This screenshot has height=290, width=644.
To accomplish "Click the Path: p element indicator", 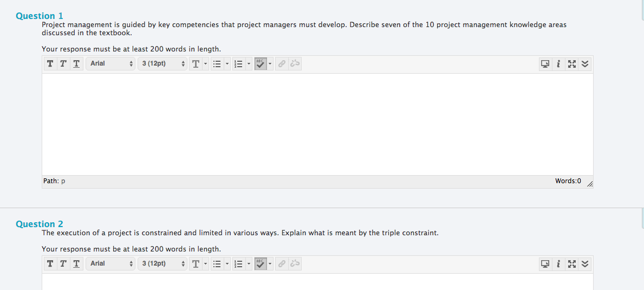I will click(54, 181).
